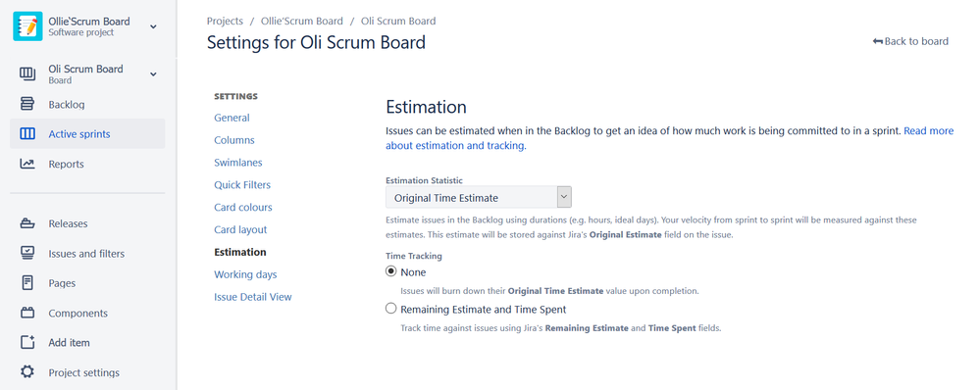Click Projects in the breadcrumb

[225, 21]
